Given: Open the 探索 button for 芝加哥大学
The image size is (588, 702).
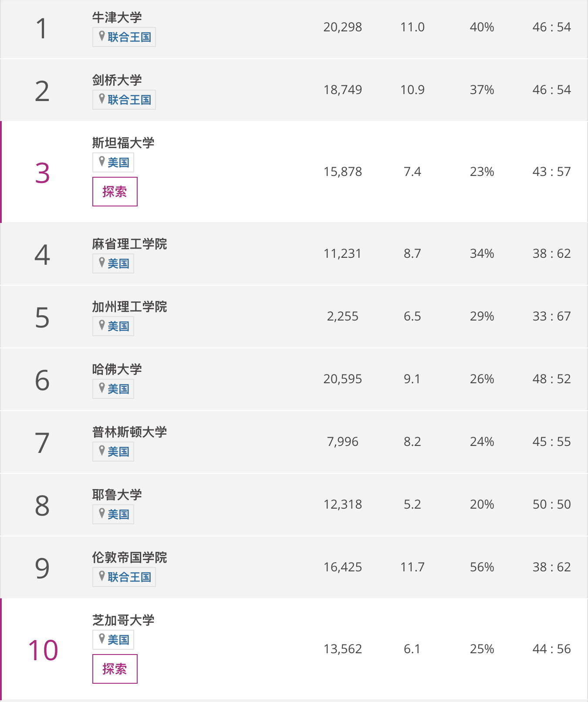Looking at the screenshot, I should pos(115,669).
